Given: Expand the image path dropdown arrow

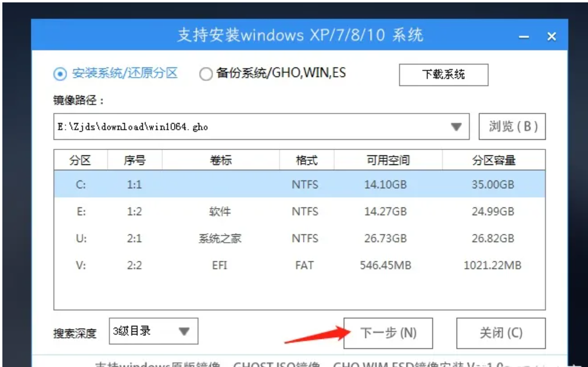Looking at the screenshot, I should tap(456, 127).
